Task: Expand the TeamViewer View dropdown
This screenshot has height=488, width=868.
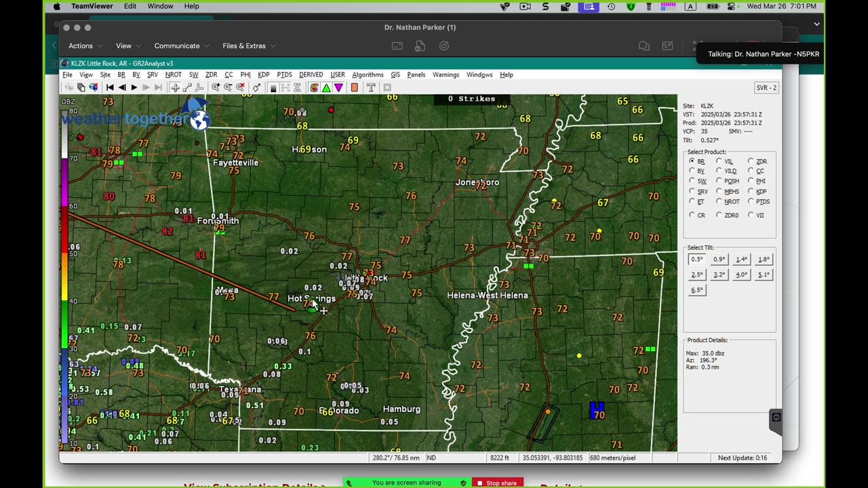Action: [x=128, y=46]
